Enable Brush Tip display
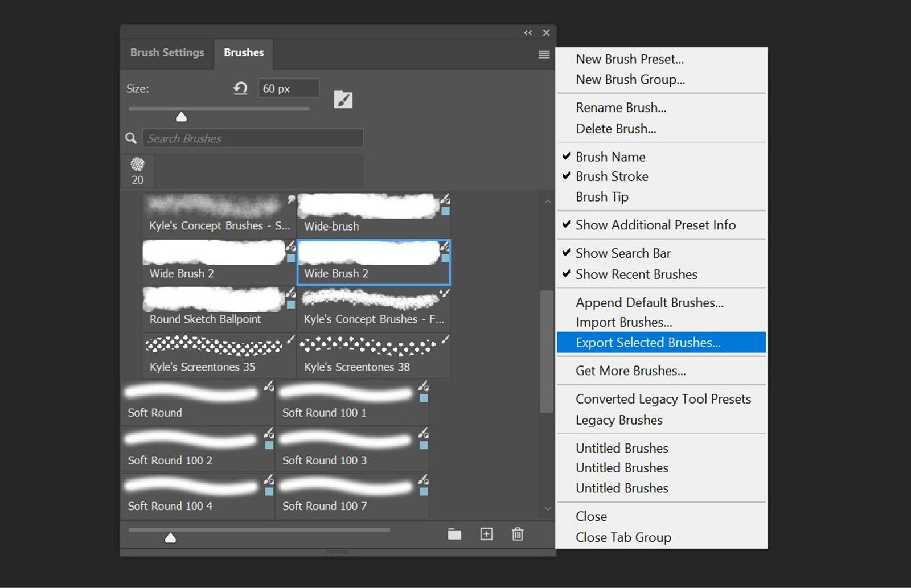The image size is (911, 588). [x=602, y=196]
